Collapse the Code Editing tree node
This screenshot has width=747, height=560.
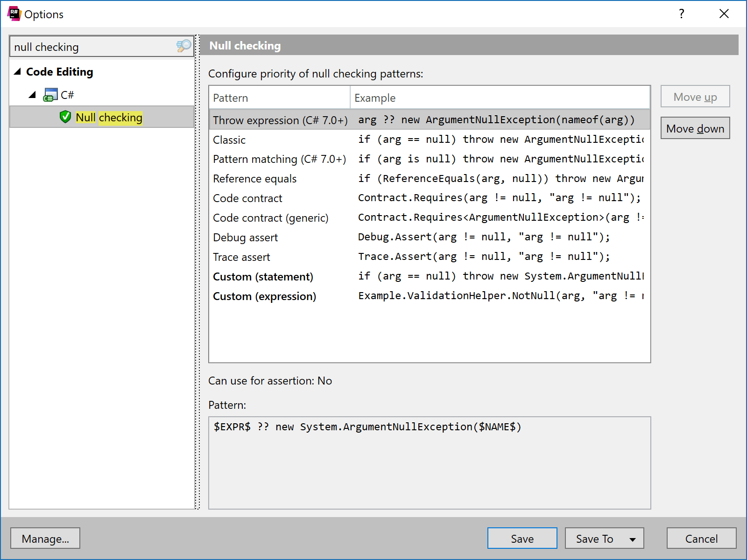[x=16, y=71]
